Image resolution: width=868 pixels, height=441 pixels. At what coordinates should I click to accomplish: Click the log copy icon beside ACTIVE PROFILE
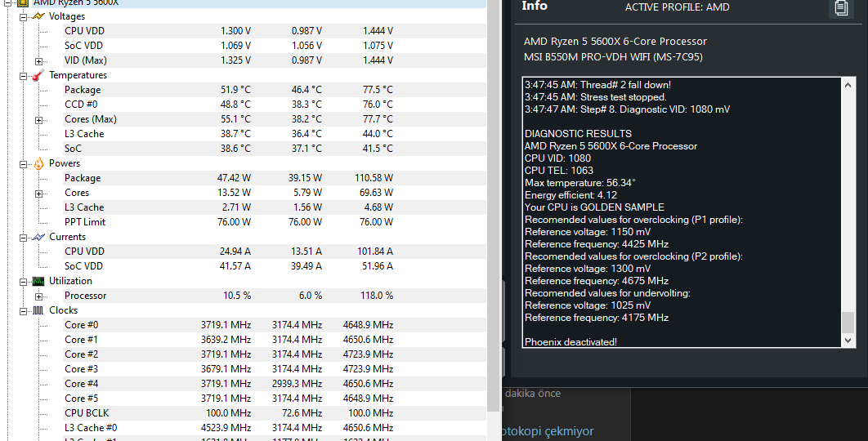tap(841, 7)
